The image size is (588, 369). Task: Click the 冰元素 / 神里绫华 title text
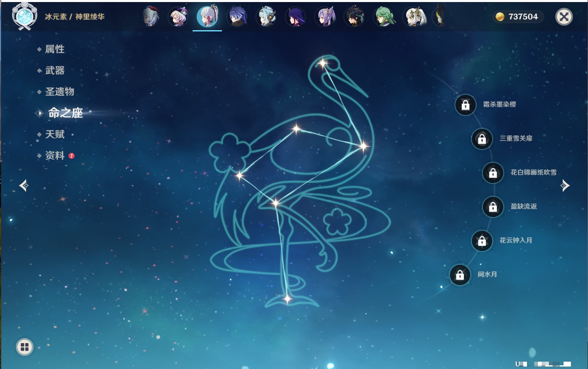(75, 17)
